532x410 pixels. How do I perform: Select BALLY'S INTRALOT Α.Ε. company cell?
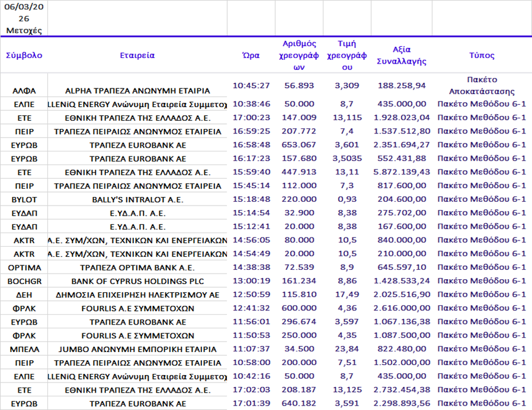[137, 199]
